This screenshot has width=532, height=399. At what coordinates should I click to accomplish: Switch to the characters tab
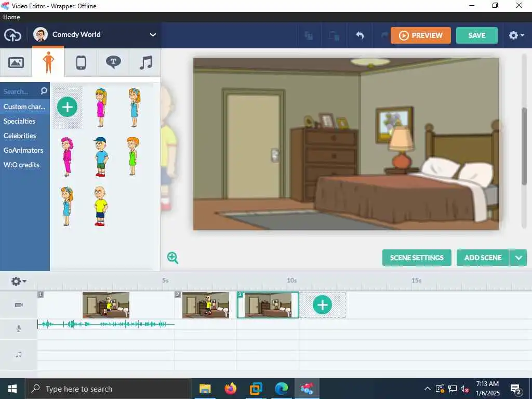[48, 62]
